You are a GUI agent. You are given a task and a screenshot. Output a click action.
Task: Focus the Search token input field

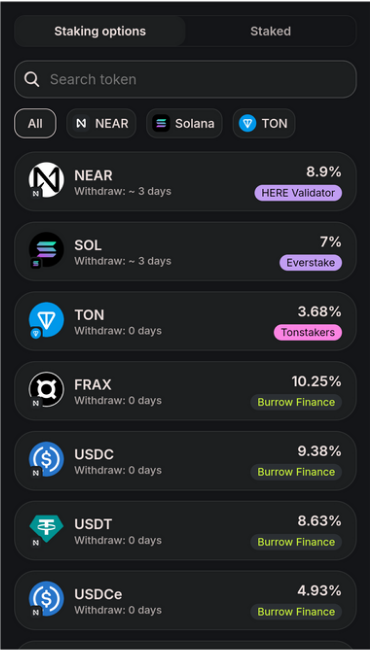[x=185, y=79]
